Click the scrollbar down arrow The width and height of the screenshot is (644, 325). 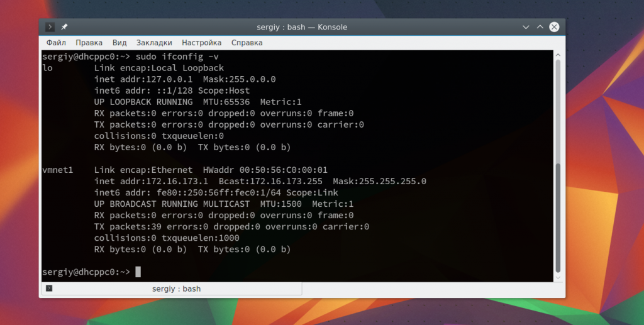(557, 277)
